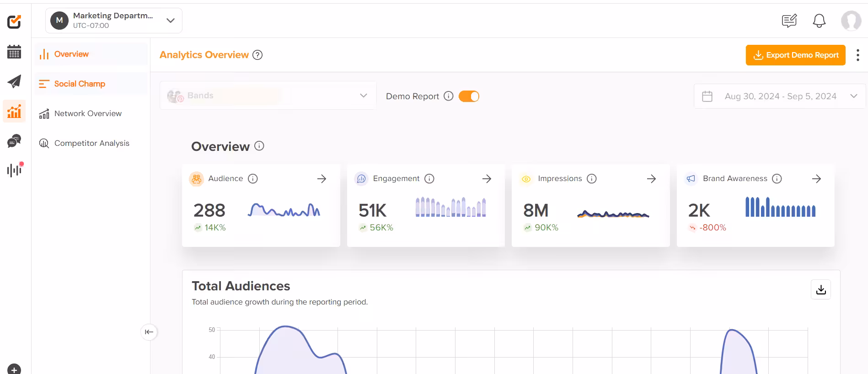Screen dimensions: 868x374
Task: Click the Engagement value 51K
Action: tap(373, 211)
